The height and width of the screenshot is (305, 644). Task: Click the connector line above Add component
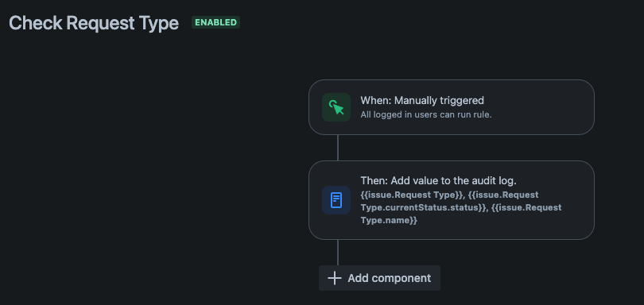coord(338,253)
